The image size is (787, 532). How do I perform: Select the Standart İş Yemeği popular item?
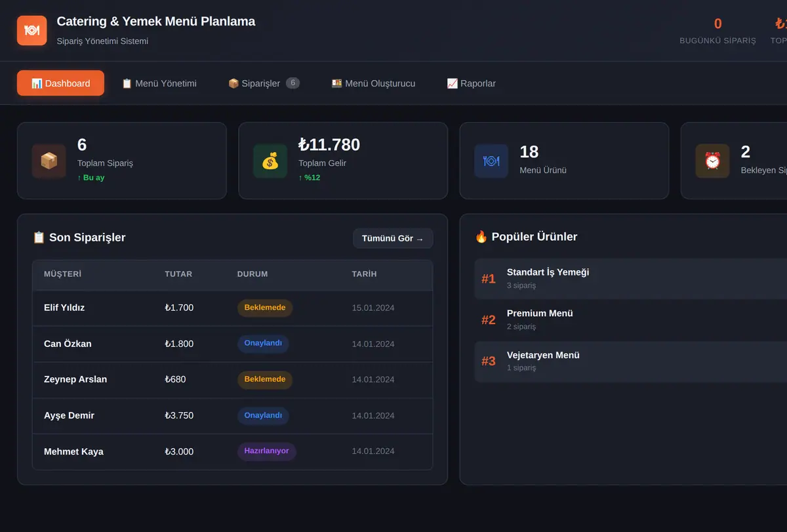click(x=630, y=278)
